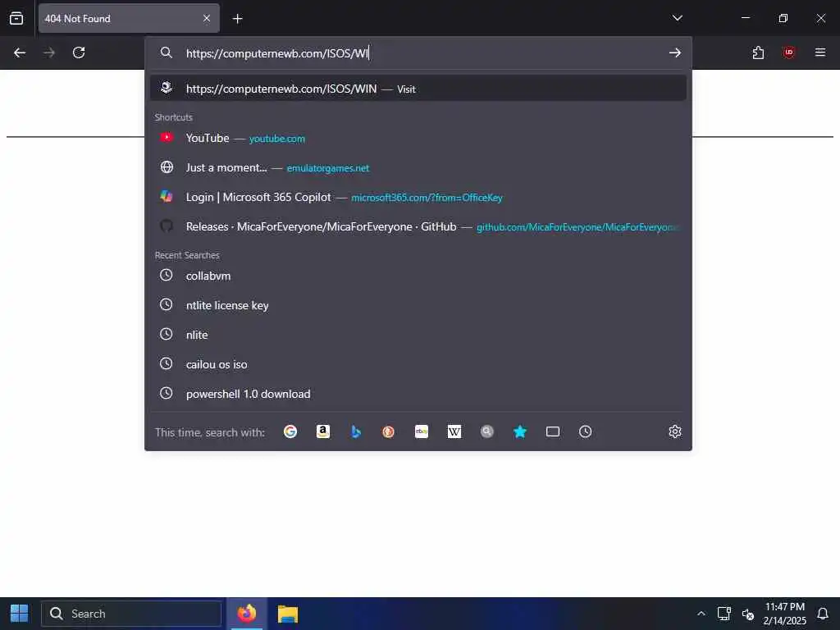840x630 pixels.
Task: Click the Firefox taskbar icon
Action: 247,614
